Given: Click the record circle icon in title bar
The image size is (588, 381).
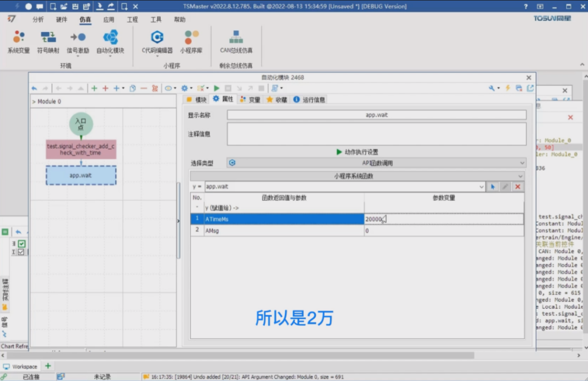Looking at the screenshot, I should pos(28,6).
